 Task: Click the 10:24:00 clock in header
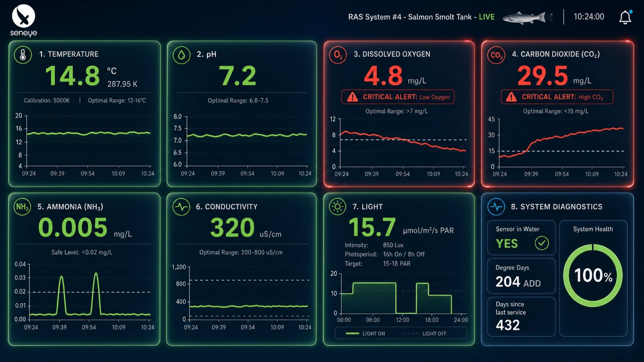pyautogui.click(x=589, y=17)
